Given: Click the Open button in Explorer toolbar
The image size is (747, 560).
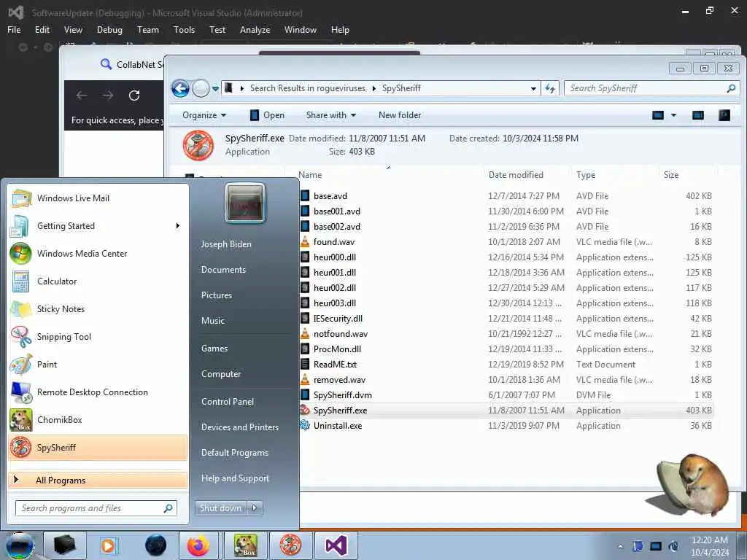Looking at the screenshot, I should [x=267, y=115].
